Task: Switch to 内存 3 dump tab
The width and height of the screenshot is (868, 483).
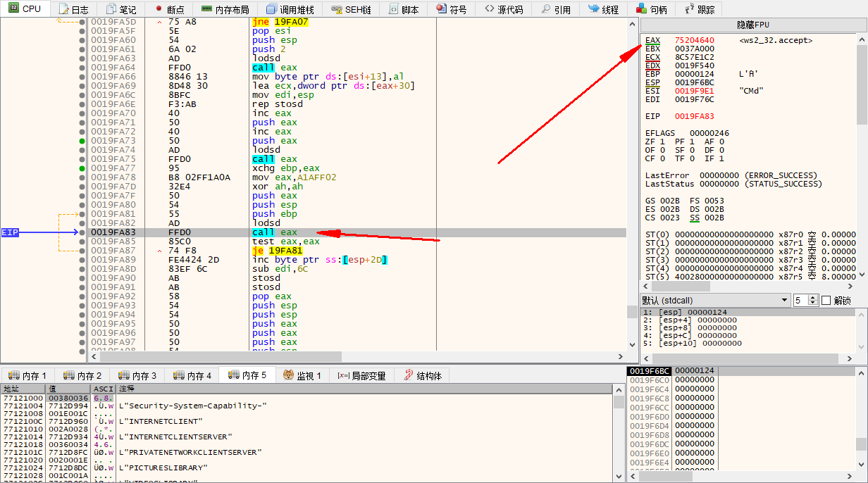Action: click(137, 375)
